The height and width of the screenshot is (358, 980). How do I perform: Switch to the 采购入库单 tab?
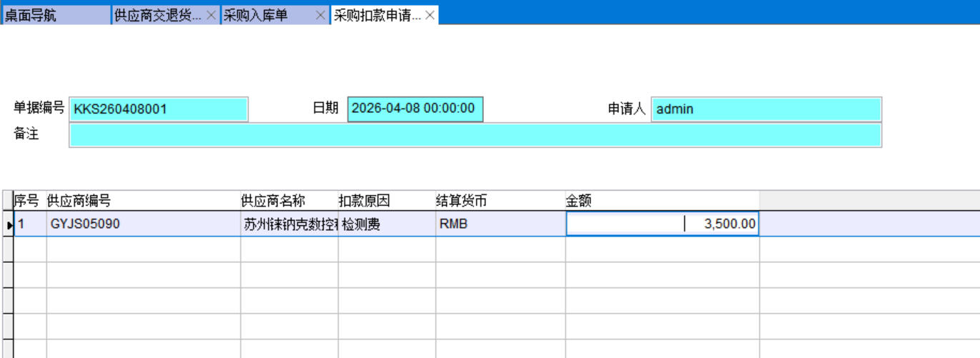tap(266, 15)
